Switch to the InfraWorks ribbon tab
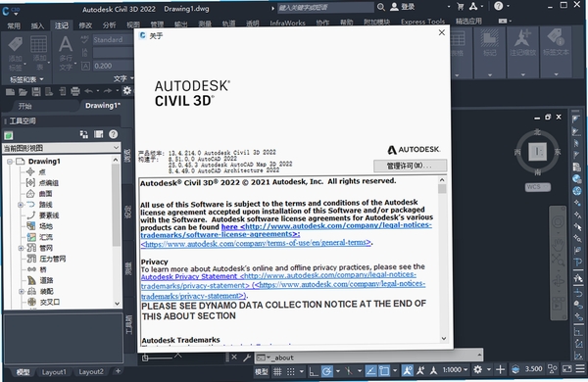The width and height of the screenshot is (588, 382). (287, 24)
